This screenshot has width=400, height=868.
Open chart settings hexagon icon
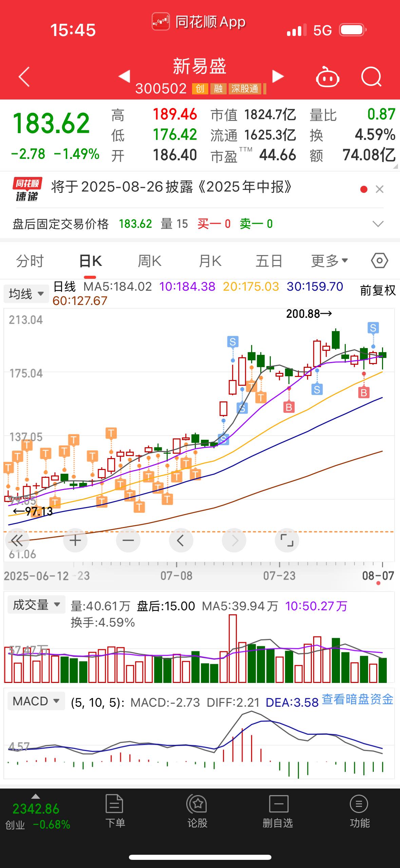(379, 261)
